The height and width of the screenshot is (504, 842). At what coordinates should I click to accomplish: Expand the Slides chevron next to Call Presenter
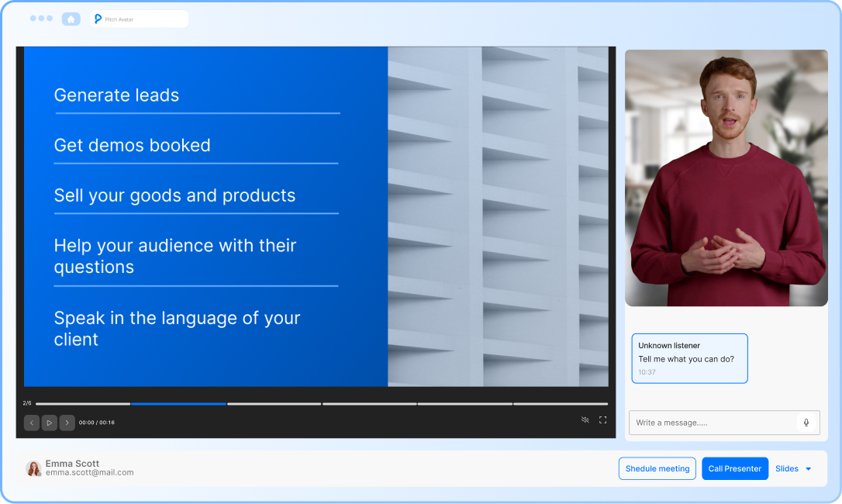(x=808, y=468)
